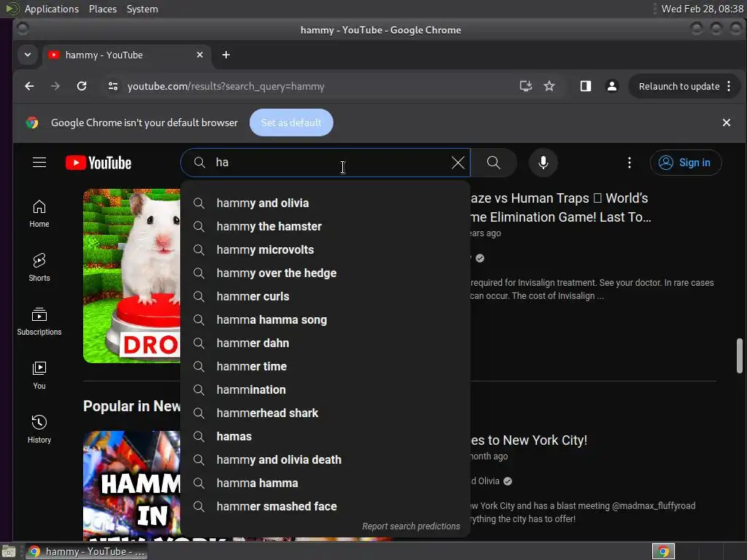747x560 pixels.
Task: Open the 'New York City!' video title
Action: click(x=529, y=440)
